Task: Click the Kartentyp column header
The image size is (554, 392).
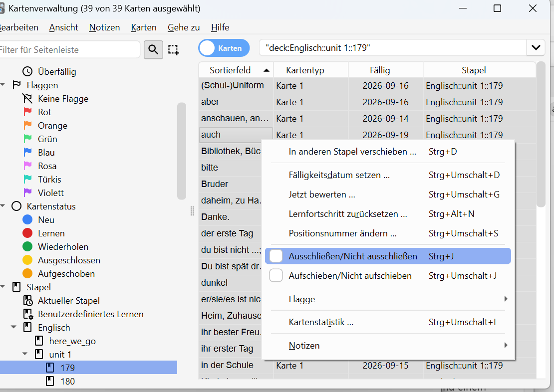Action: tap(311, 70)
